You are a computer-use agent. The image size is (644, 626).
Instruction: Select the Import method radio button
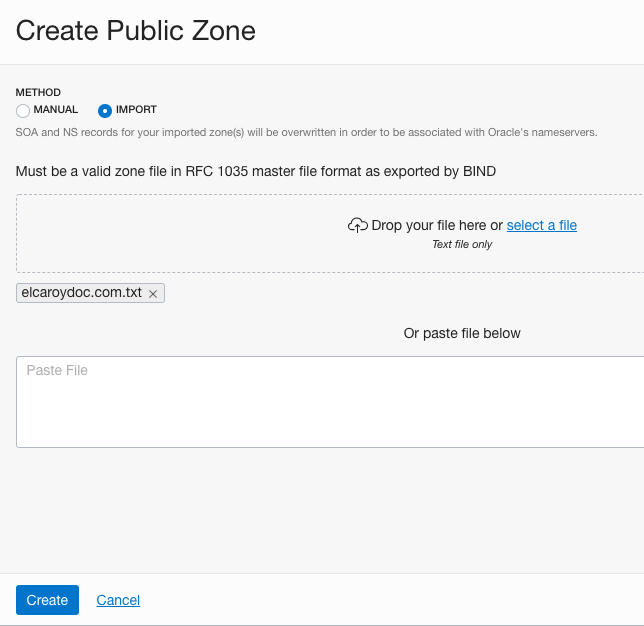click(105, 111)
